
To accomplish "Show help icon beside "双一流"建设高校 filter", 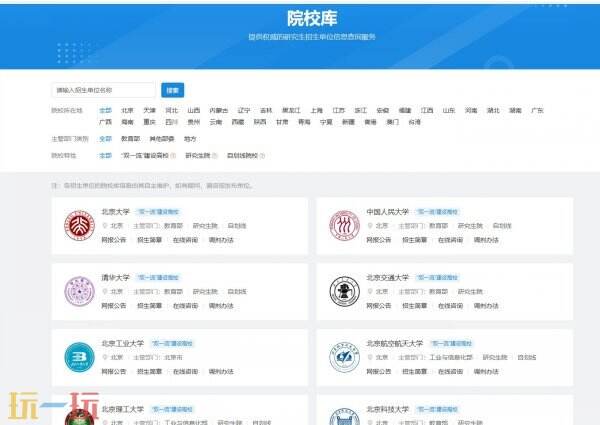I will [x=173, y=156].
